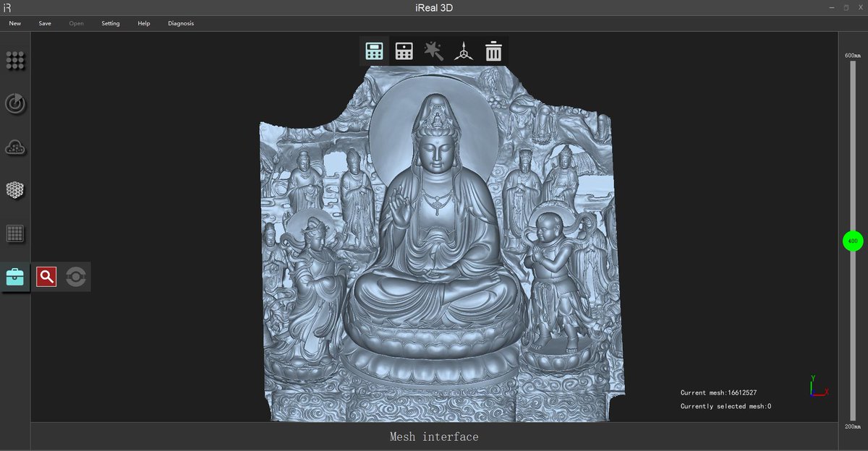Click the XYZ axis gizmo in viewport

tap(818, 386)
